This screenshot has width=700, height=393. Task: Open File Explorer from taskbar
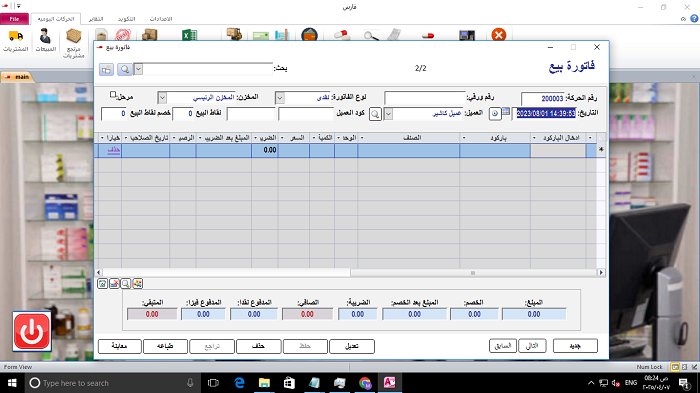pos(264,383)
